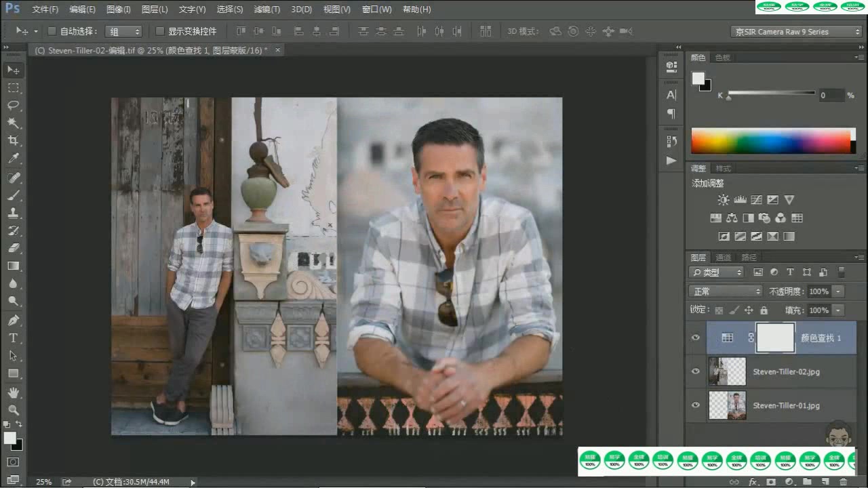Viewport: 868px width, 488px height.
Task: Click the Brightness/Contrast adjustment icon
Action: click(723, 200)
